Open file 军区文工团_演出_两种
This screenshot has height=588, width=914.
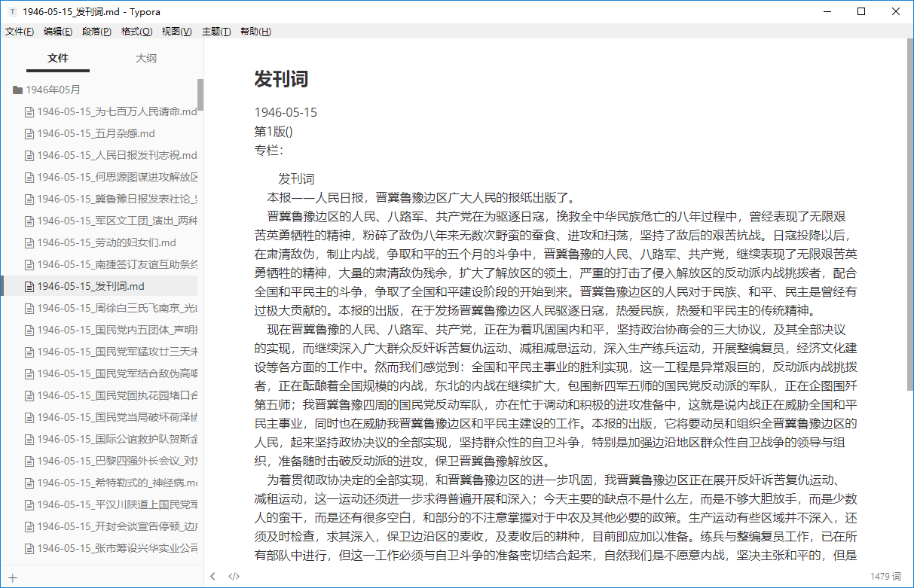(x=111, y=221)
